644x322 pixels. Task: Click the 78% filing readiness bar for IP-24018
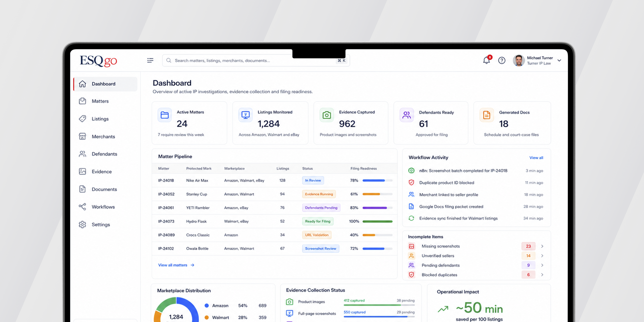[378, 180]
